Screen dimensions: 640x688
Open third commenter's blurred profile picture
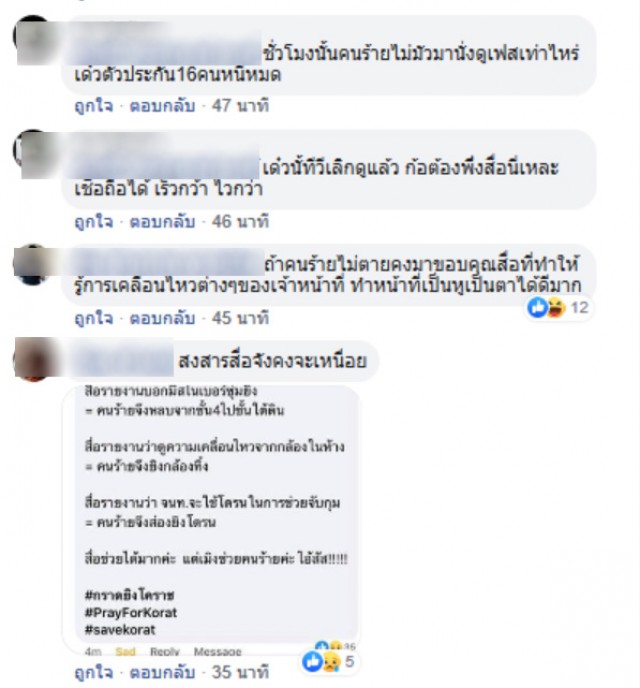pos(32,264)
